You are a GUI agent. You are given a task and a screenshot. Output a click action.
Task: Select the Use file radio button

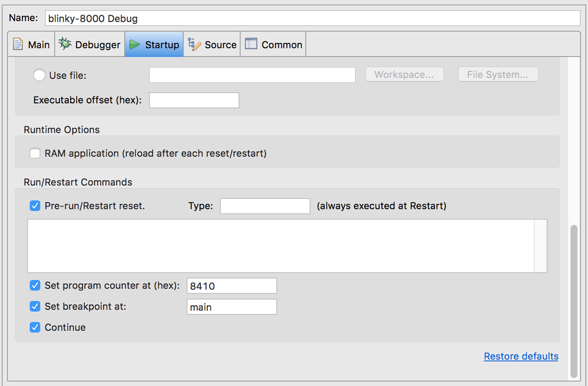click(x=39, y=75)
